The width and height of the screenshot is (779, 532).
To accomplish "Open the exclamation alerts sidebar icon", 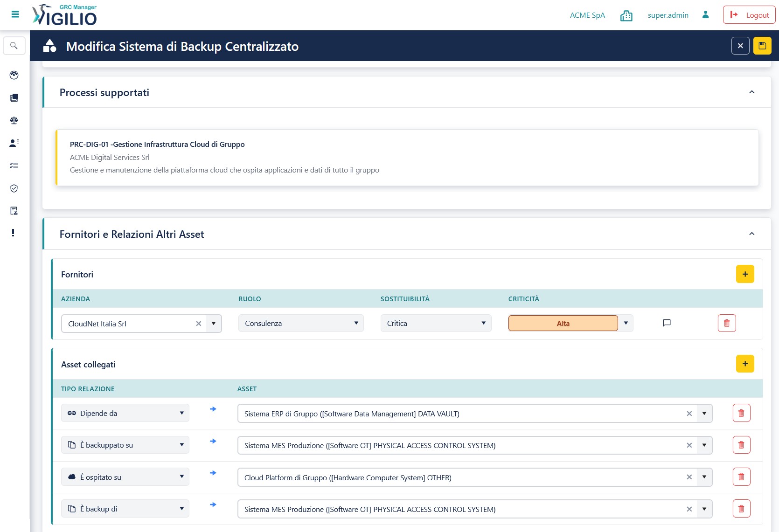I will (13, 233).
